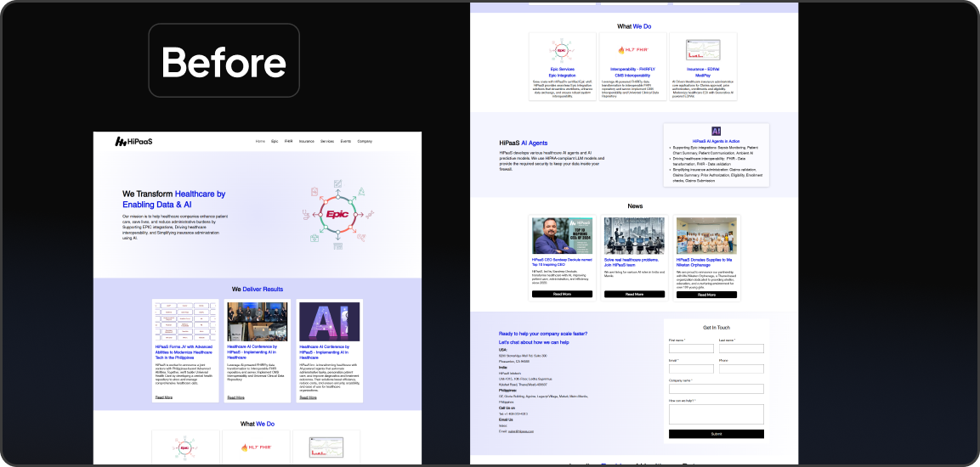This screenshot has height=467, width=980.
Task: Click the Epic icon in What We Do
Action: click(x=563, y=50)
